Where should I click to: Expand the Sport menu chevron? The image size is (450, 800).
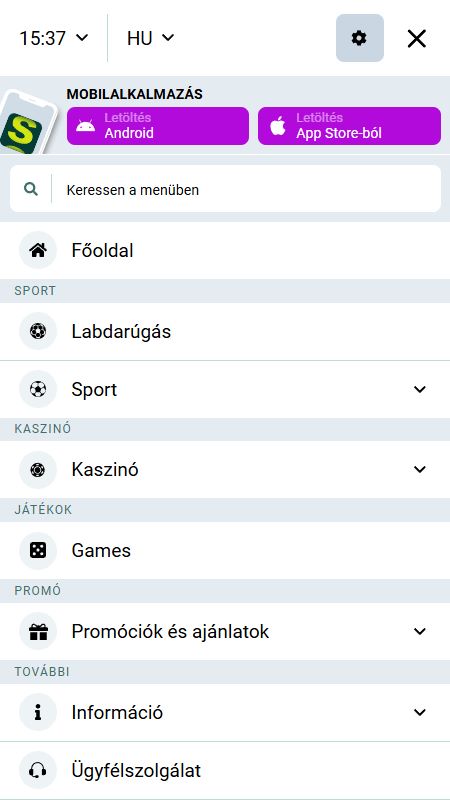(x=420, y=389)
